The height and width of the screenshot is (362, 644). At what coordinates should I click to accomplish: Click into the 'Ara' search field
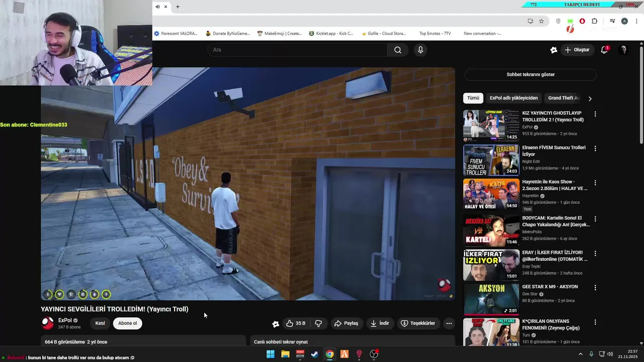(x=297, y=50)
